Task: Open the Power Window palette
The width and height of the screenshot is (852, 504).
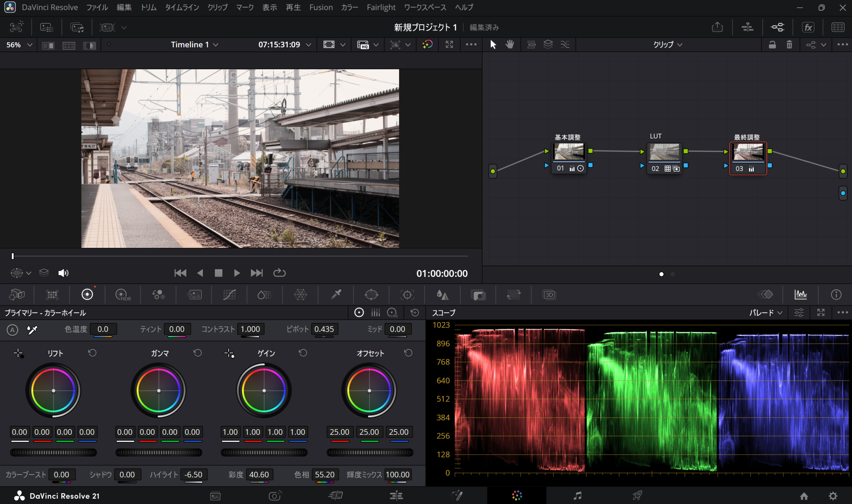Action: point(371,294)
